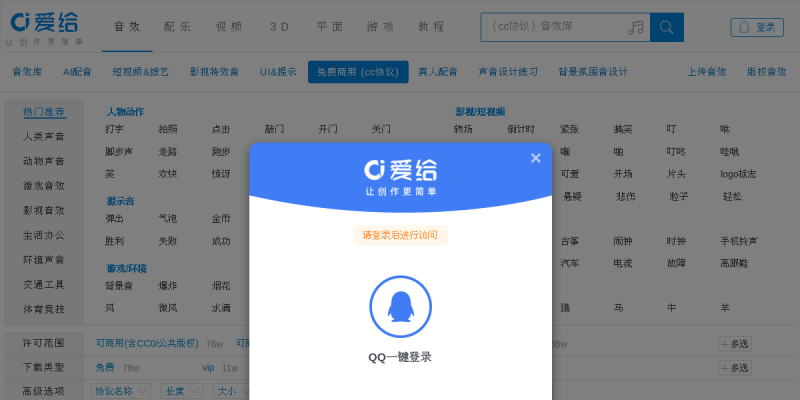Click the 游戏/环境 section heading

127,268
